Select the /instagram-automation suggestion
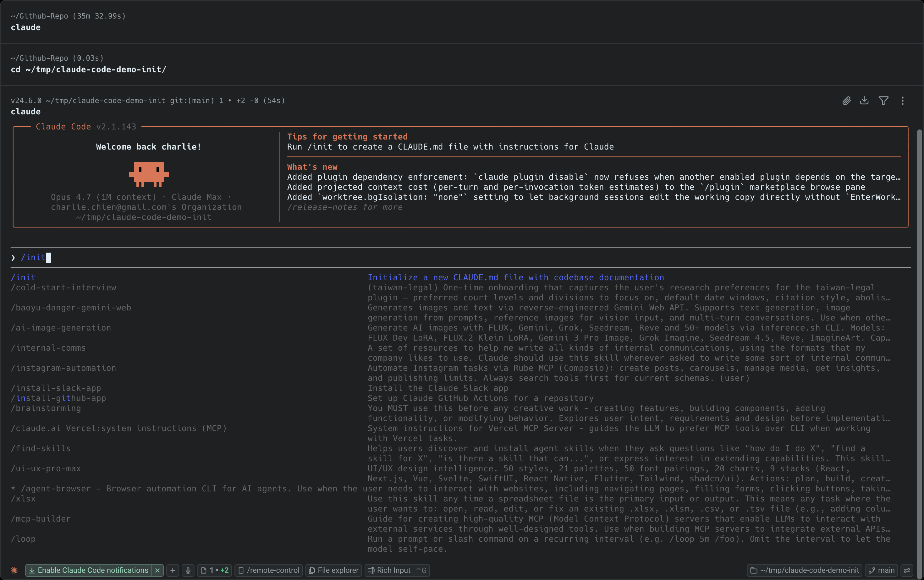The width and height of the screenshot is (924, 580). point(63,368)
